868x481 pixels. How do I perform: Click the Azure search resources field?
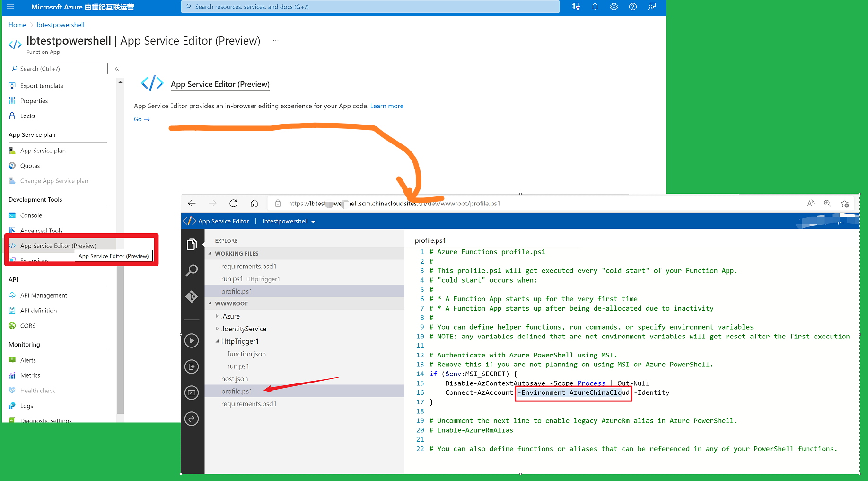[370, 7]
